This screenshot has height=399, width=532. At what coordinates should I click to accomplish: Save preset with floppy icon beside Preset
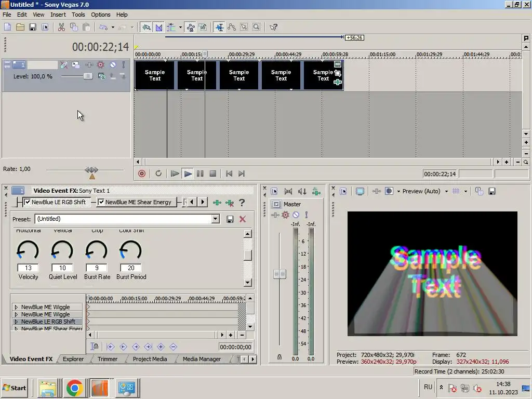[x=230, y=219]
